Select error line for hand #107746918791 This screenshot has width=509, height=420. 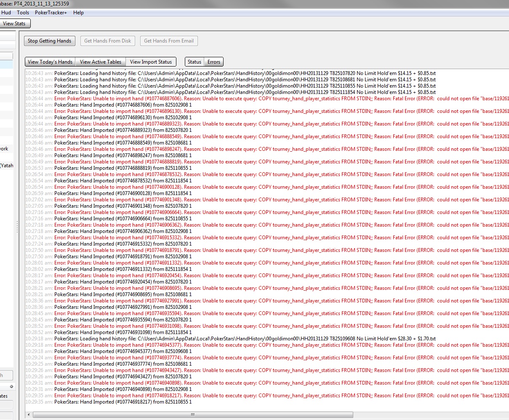(267, 250)
